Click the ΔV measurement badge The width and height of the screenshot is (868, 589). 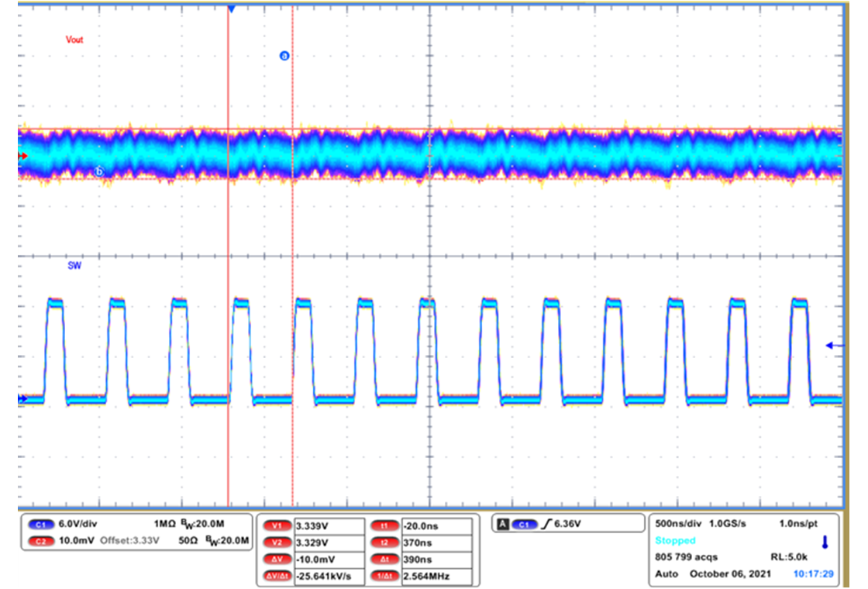[276, 557]
